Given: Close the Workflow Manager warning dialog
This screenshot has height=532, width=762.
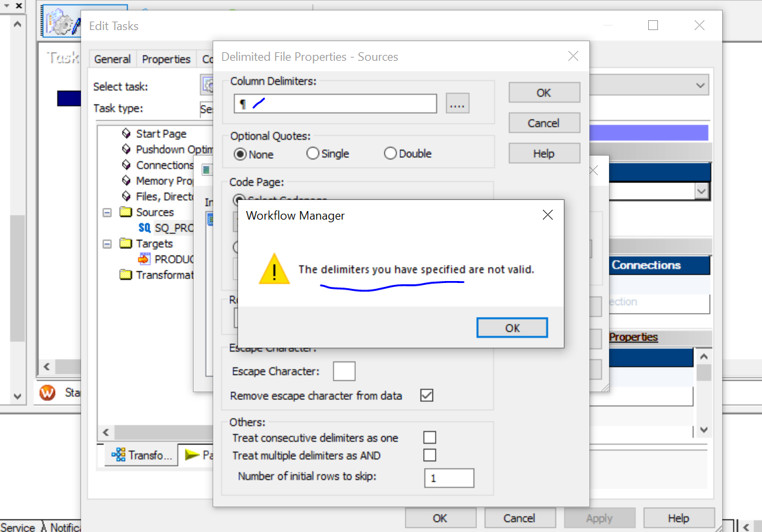Looking at the screenshot, I should 547,215.
